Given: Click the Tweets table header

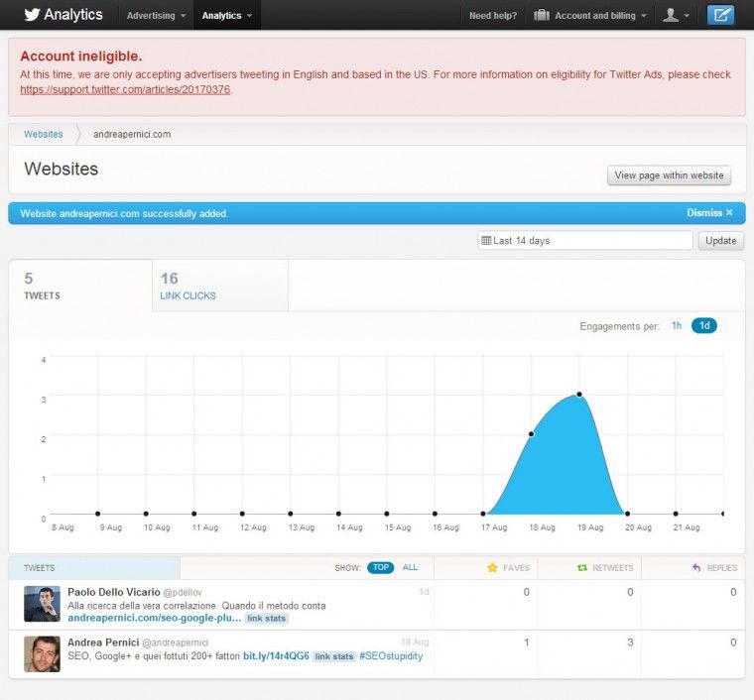Looking at the screenshot, I should 94,568.
